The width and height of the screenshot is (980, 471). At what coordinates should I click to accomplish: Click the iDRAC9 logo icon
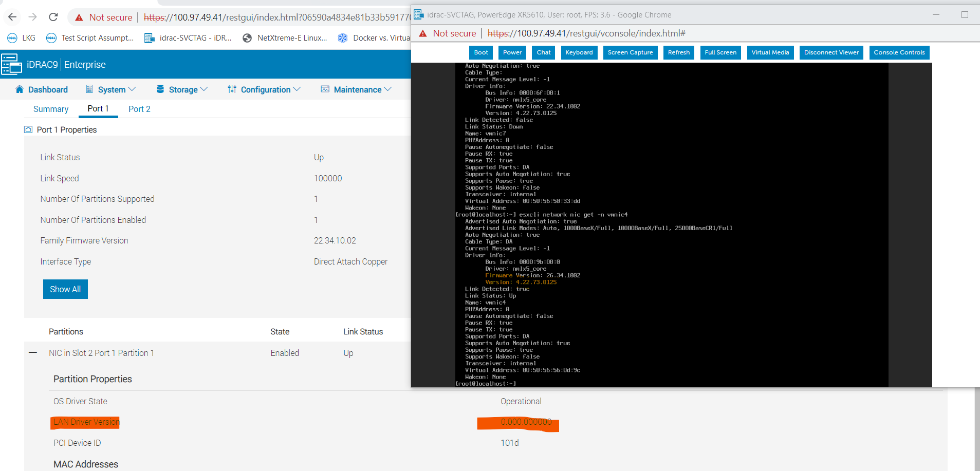(11, 64)
